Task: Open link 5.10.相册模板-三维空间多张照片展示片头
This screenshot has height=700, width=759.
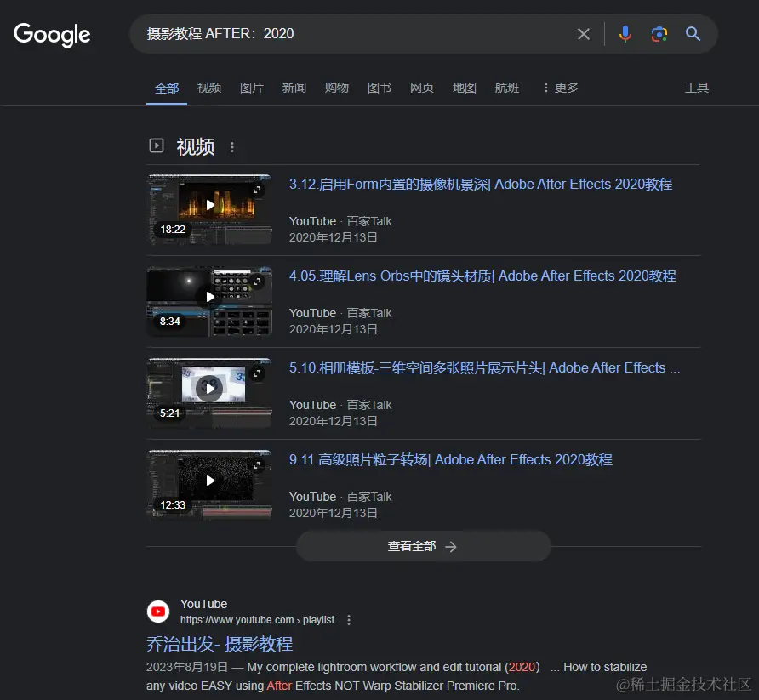Action: (x=484, y=368)
